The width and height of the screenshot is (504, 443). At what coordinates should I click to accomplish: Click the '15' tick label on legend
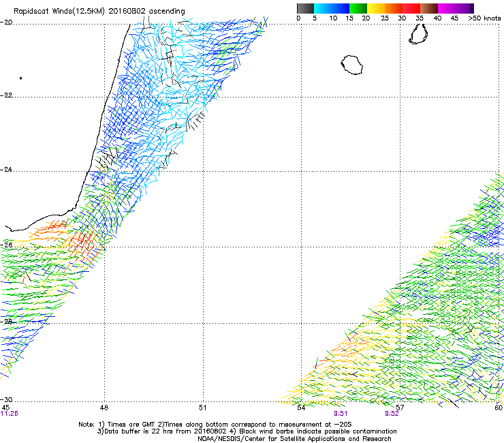[x=349, y=18]
